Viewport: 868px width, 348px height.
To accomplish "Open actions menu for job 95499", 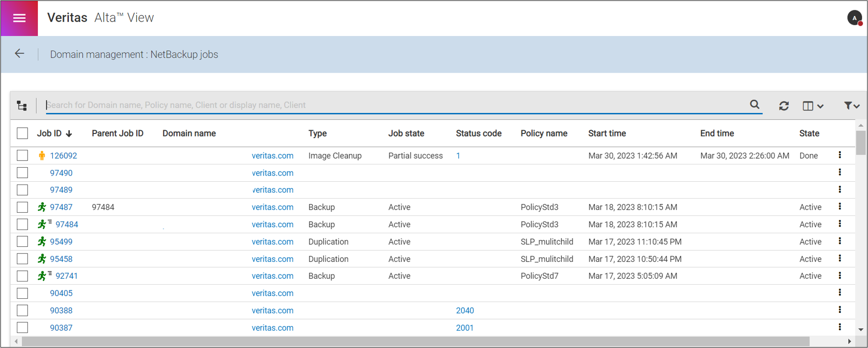I will click(x=840, y=241).
